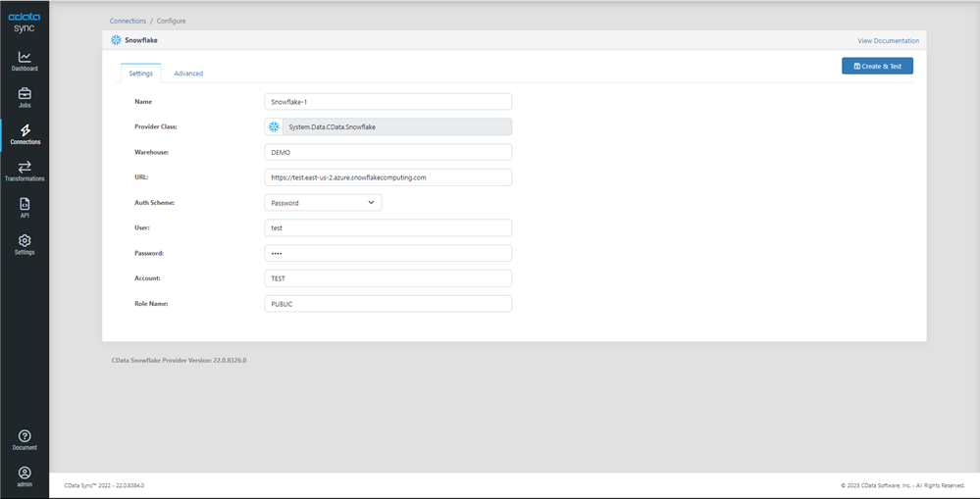The image size is (980, 499).
Task: Select the Password input field
Action: (388, 253)
